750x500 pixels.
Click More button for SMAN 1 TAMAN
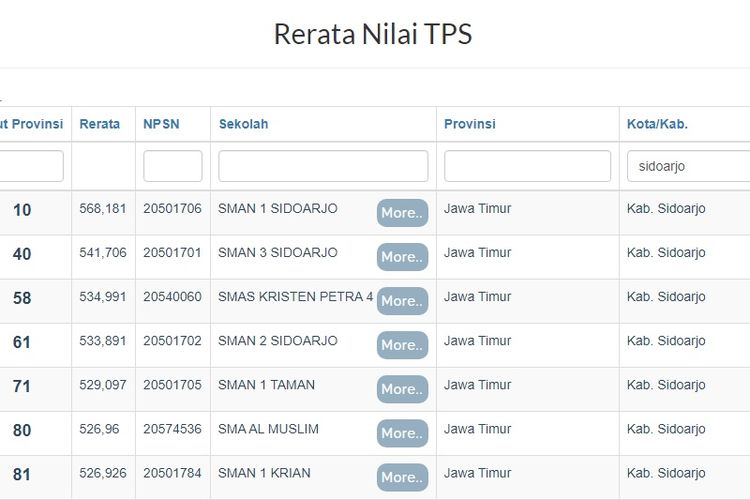click(402, 389)
